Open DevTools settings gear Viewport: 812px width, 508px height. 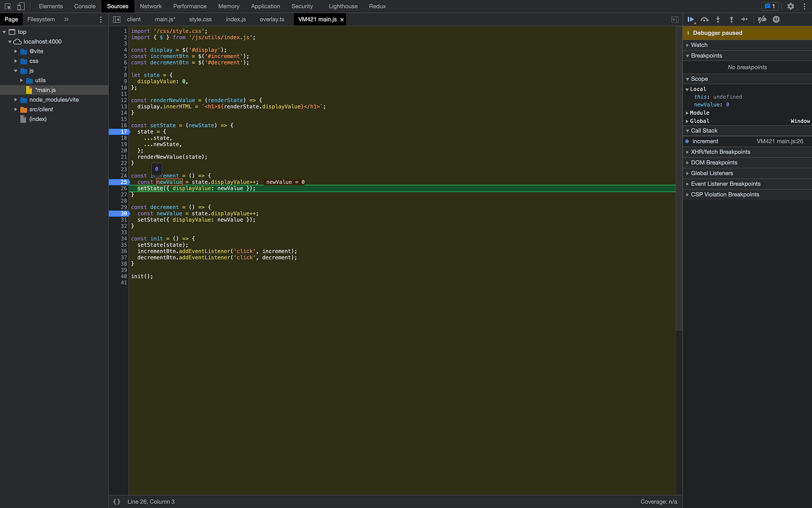point(790,6)
